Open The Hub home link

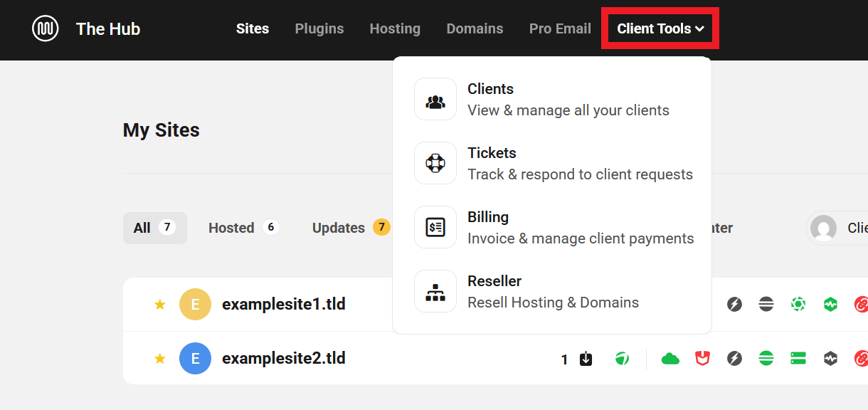pos(108,29)
